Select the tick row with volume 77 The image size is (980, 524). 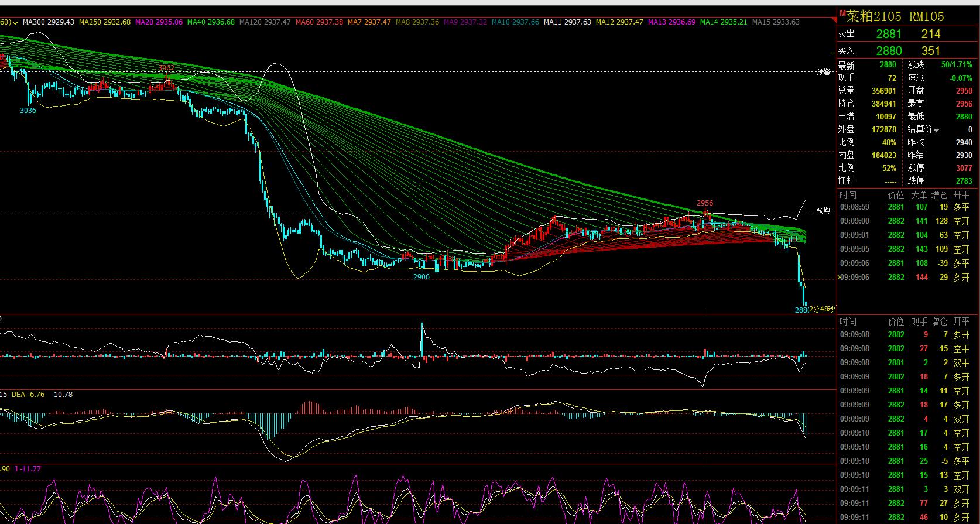pyautogui.click(x=906, y=504)
